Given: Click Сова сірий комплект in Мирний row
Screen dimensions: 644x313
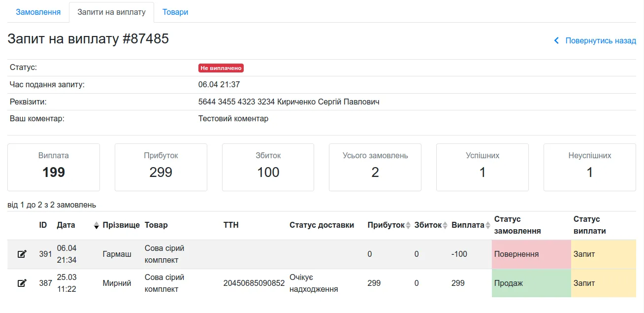Looking at the screenshot, I should (x=164, y=283).
